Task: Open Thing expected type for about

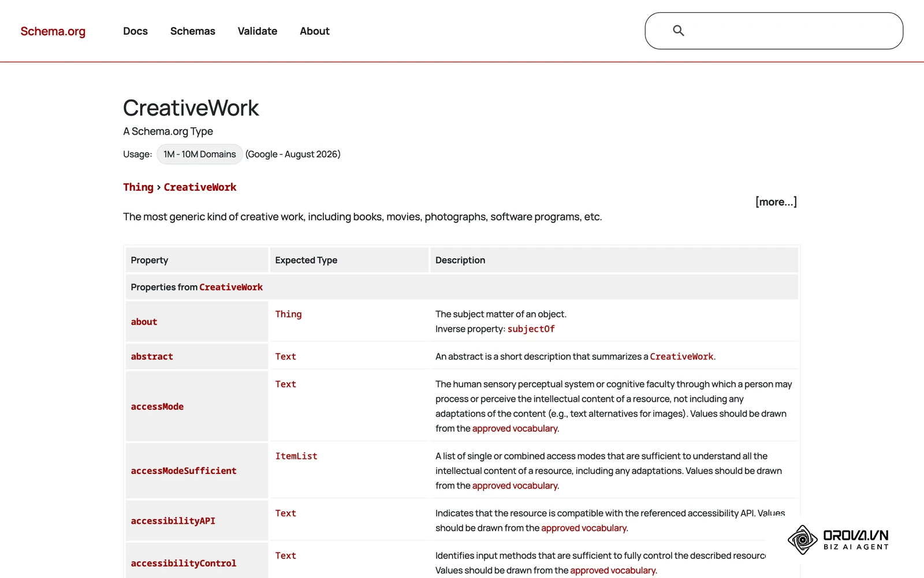Action: (288, 314)
